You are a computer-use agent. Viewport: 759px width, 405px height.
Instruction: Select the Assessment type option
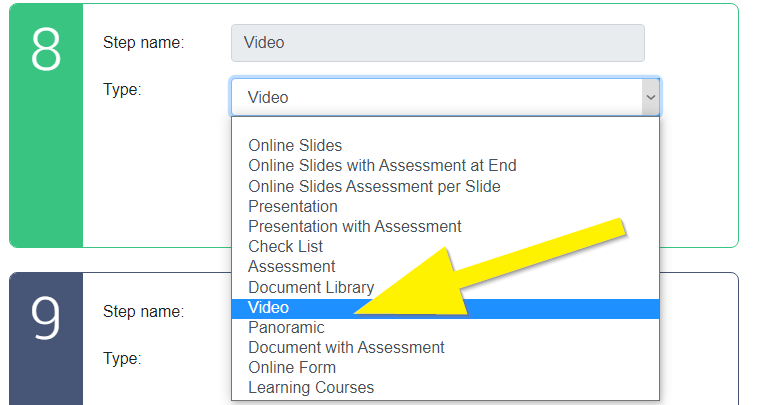(x=291, y=267)
